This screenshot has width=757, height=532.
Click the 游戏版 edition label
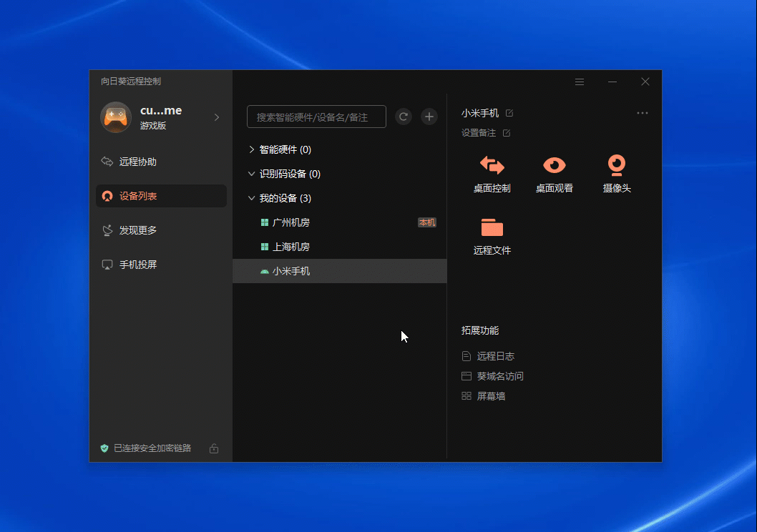[x=153, y=126]
